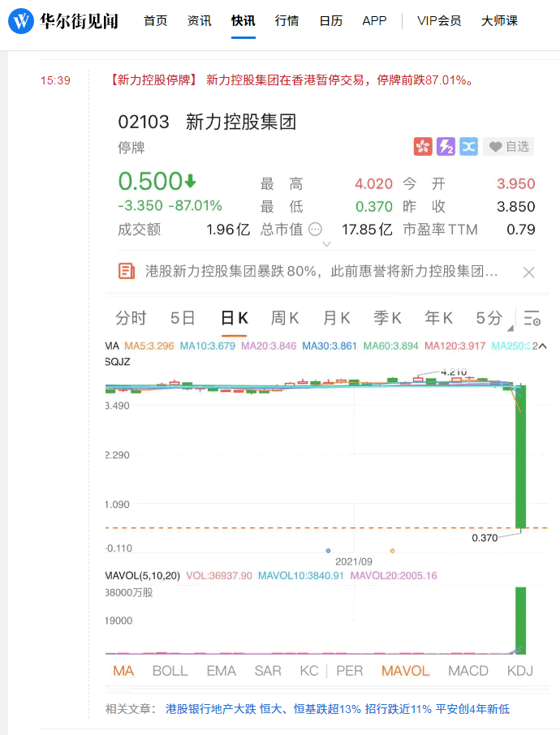
Task: Select the 年K chart tab
Action: pos(438,318)
